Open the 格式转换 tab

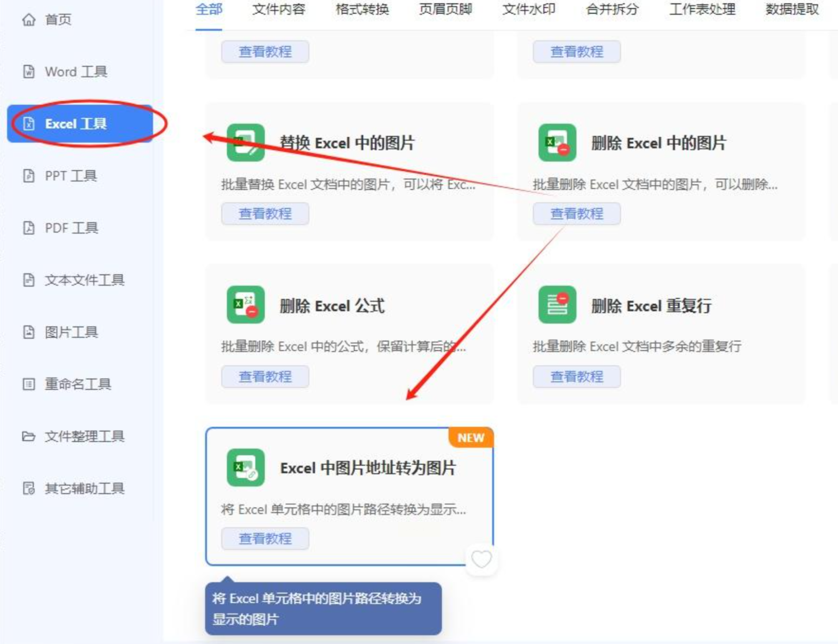[362, 9]
